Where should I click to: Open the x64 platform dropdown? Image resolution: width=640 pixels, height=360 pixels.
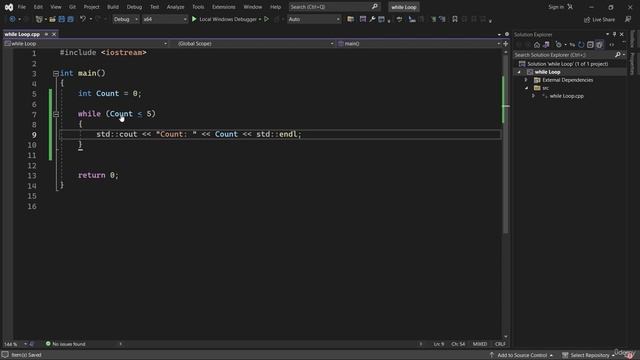point(164,19)
